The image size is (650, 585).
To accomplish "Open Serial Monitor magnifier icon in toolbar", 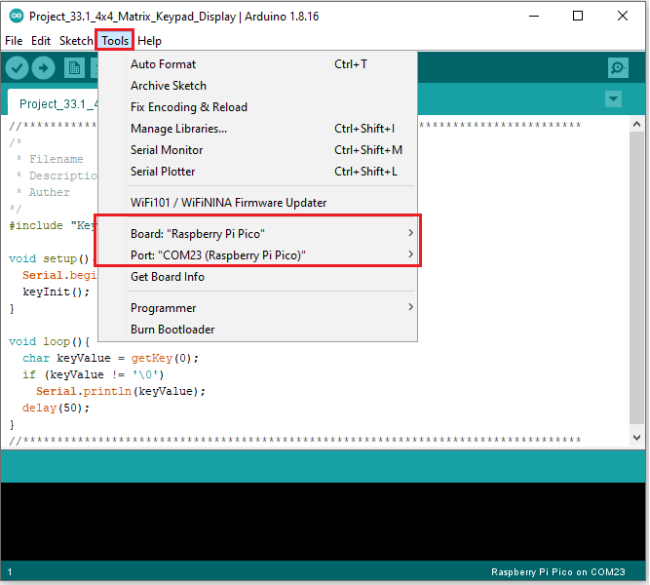I will pyautogui.click(x=618, y=68).
